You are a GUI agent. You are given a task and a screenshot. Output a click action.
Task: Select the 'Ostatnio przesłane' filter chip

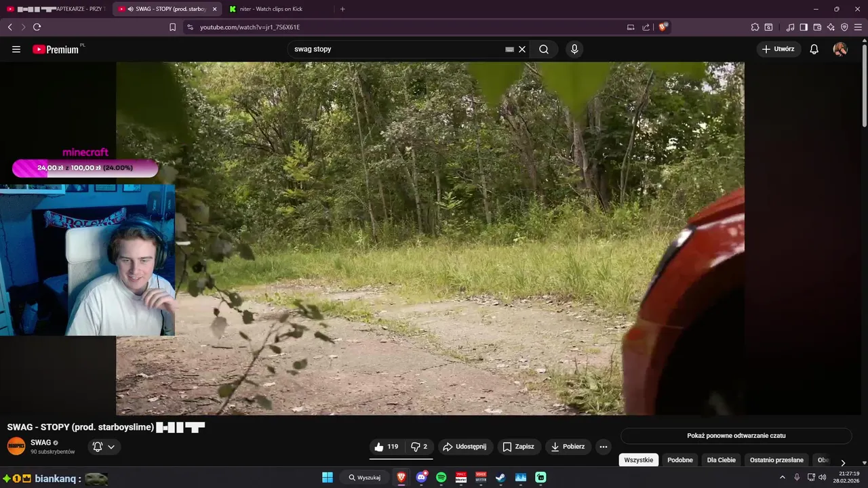(x=776, y=460)
